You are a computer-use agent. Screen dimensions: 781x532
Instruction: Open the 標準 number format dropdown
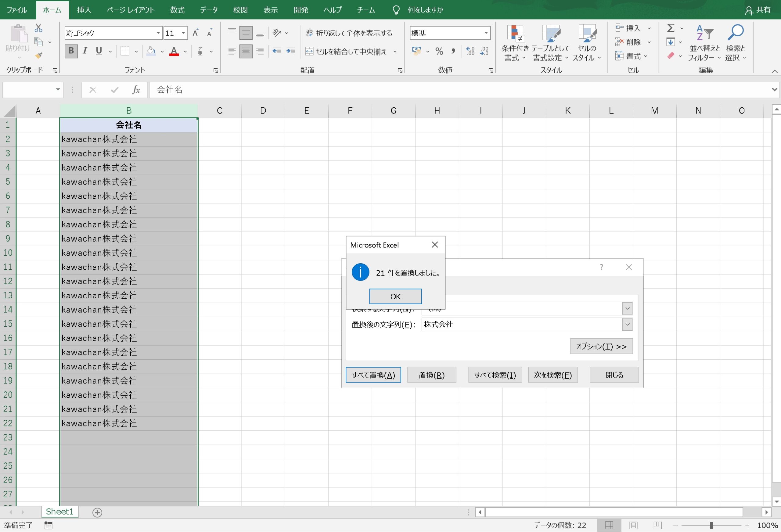pyautogui.click(x=486, y=33)
